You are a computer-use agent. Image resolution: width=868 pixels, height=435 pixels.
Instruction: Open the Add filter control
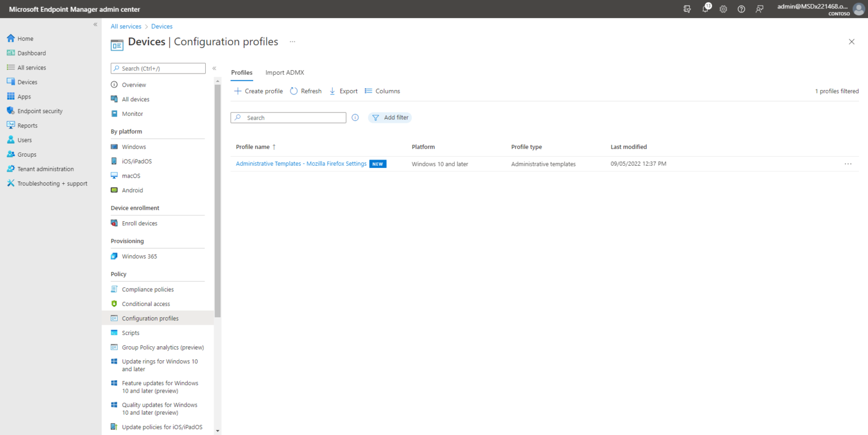390,118
